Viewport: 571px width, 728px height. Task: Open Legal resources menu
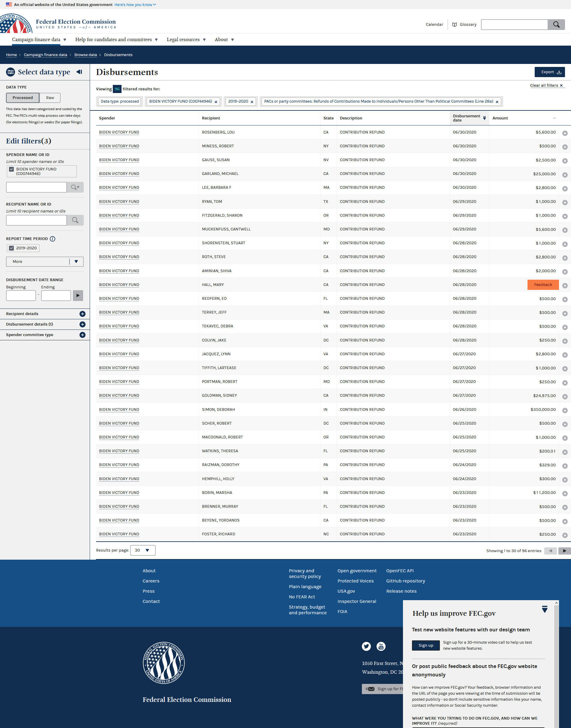tap(186, 39)
